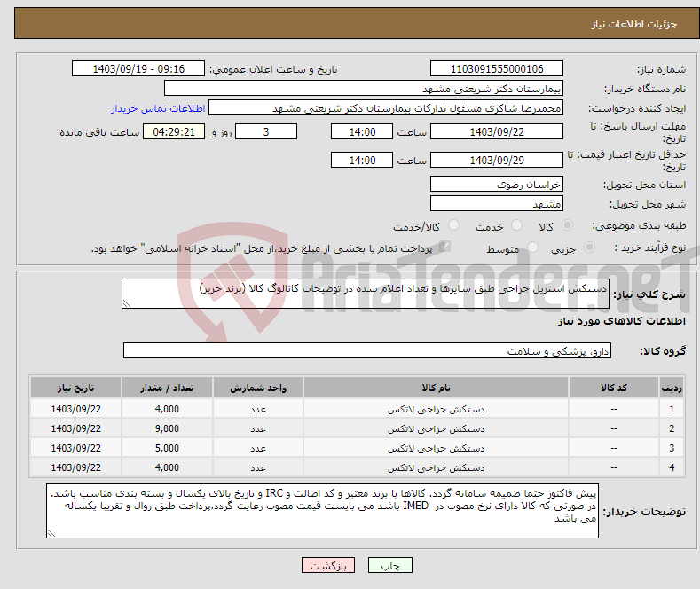Select the خدمت radio button
The image size is (700, 589).
click(516, 225)
